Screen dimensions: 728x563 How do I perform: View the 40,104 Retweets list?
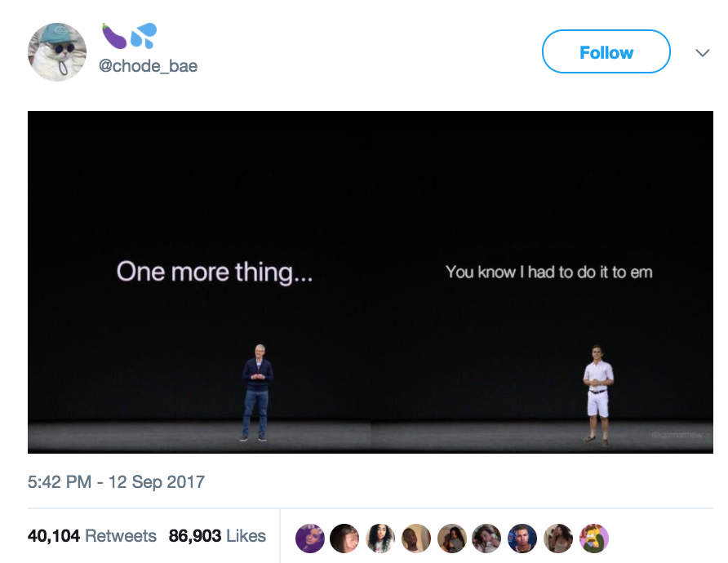pos(88,536)
